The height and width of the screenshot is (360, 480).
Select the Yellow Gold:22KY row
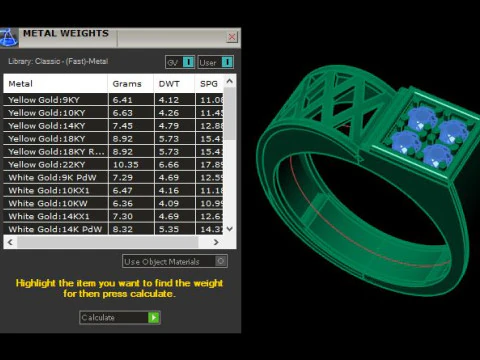(x=113, y=165)
